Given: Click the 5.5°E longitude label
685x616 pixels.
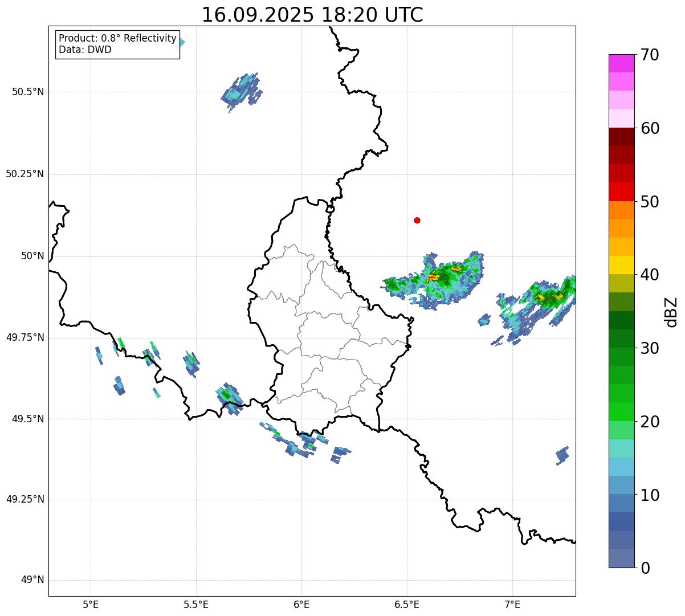Looking at the screenshot, I should click(196, 605).
